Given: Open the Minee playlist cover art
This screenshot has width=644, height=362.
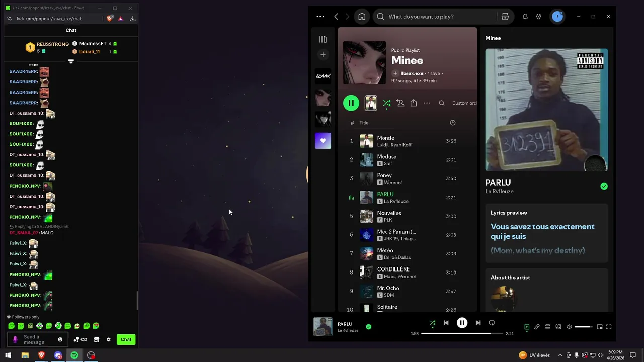Looking at the screenshot, I should (x=364, y=62).
